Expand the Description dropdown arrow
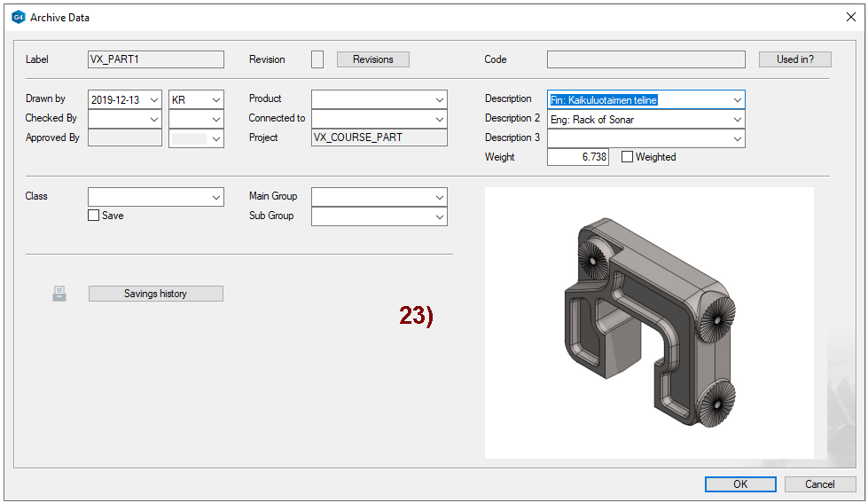 (x=737, y=99)
